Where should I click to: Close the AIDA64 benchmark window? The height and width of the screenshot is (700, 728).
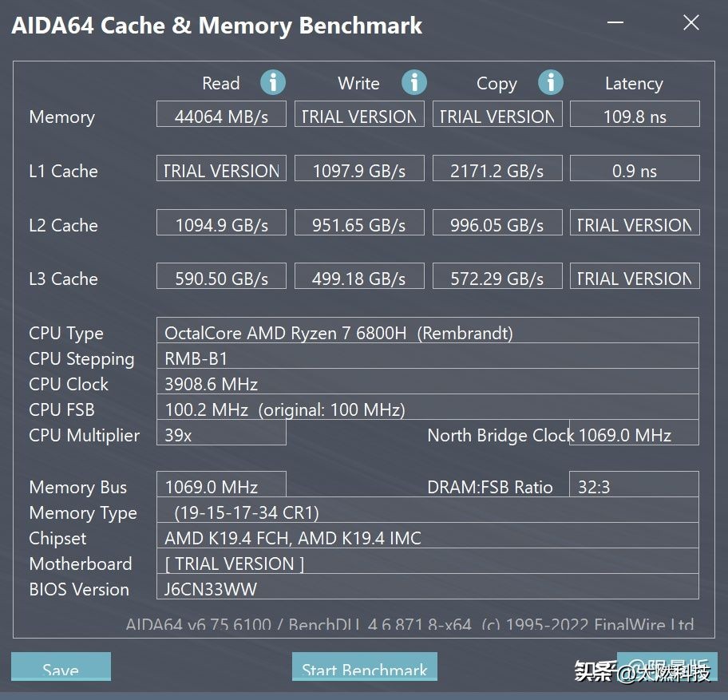[691, 23]
